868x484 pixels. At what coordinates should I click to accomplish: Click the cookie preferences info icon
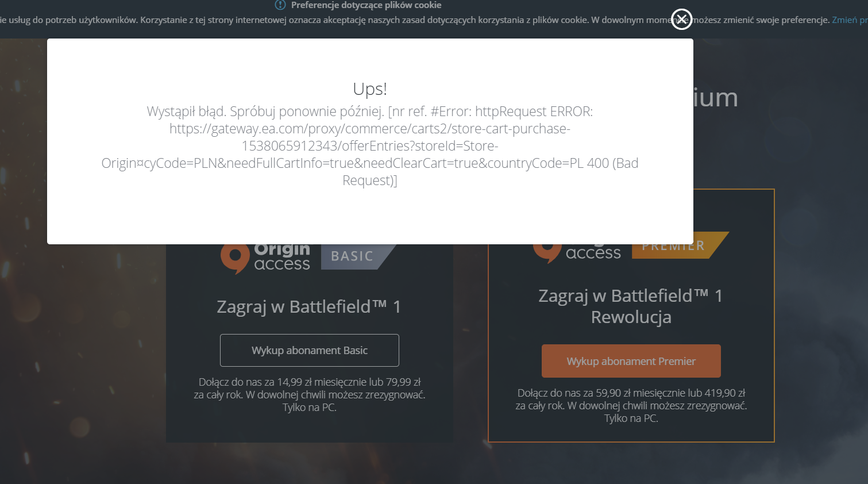(x=280, y=5)
